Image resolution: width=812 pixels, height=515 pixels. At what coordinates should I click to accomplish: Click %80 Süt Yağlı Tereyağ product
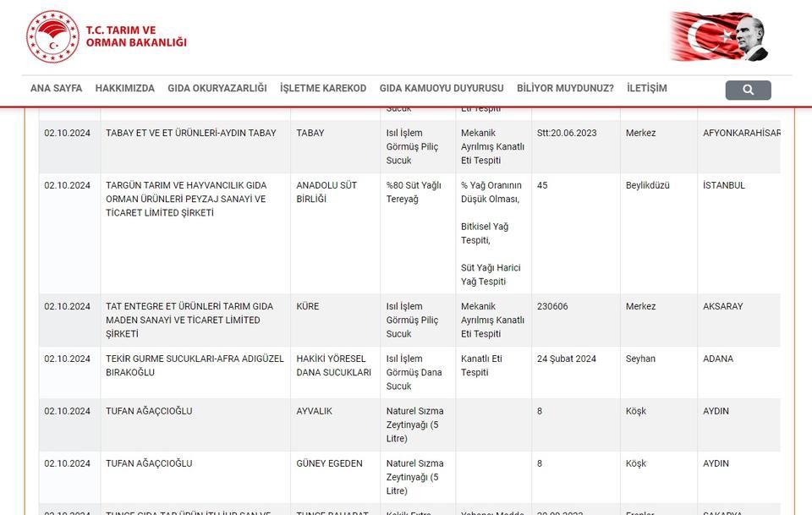coord(414,192)
